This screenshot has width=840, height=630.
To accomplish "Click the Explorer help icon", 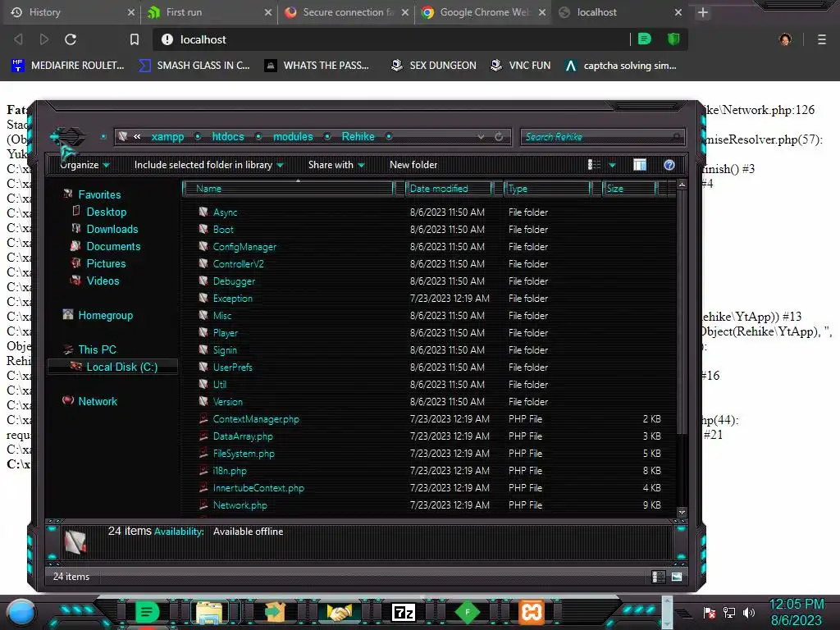I will pyautogui.click(x=669, y=165).
